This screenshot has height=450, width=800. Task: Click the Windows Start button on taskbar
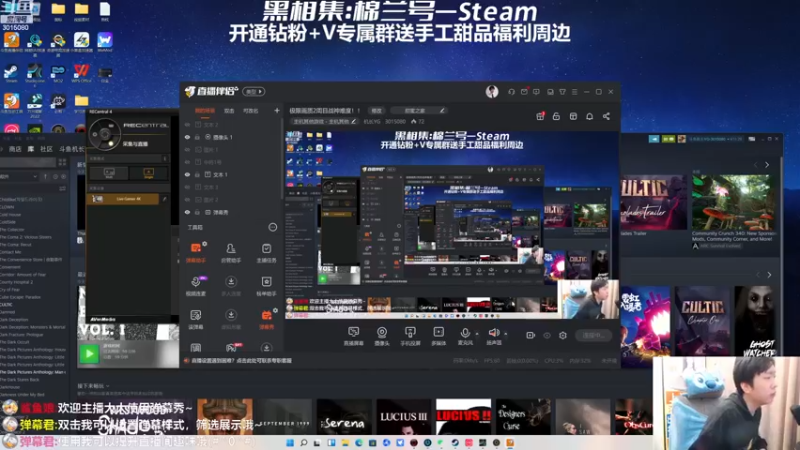pyautogui.click(x=290, y=442)
